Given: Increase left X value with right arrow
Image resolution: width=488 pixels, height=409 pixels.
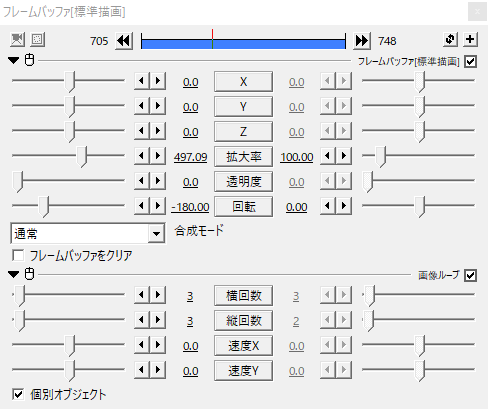Looking at the screenshot, I should pyautogui.click(x=158, y=81).
